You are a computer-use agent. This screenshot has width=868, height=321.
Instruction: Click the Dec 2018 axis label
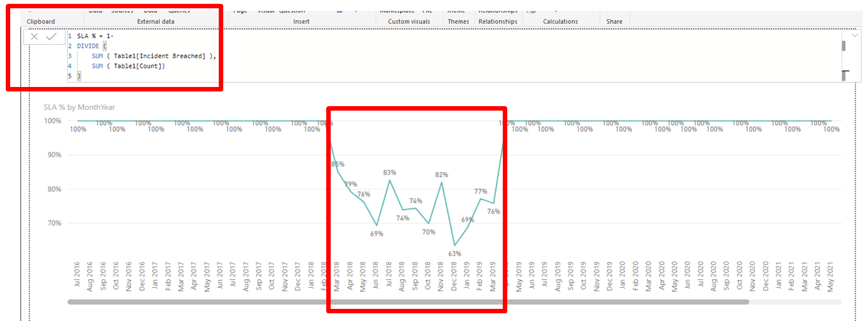point(454,277)
